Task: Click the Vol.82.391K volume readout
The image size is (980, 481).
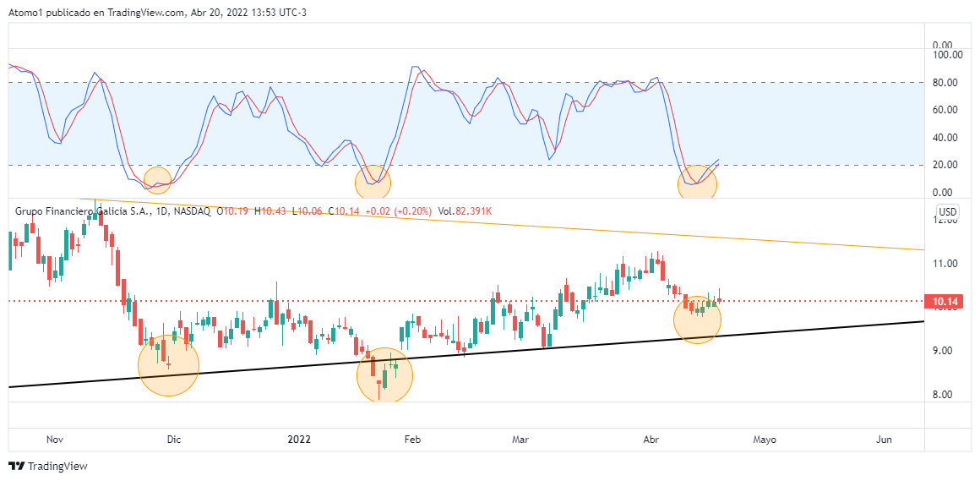Action: pos(465,211)
